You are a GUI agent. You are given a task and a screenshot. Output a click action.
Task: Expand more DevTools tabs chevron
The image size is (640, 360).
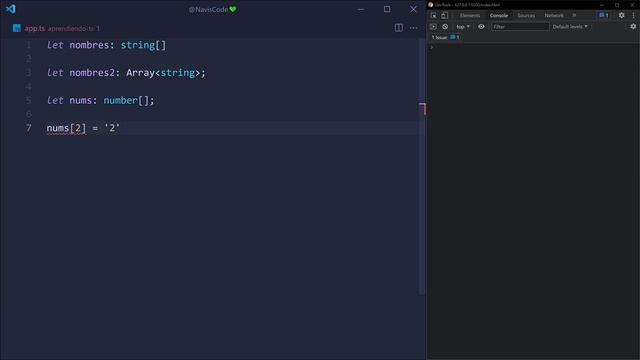(574, 16)
